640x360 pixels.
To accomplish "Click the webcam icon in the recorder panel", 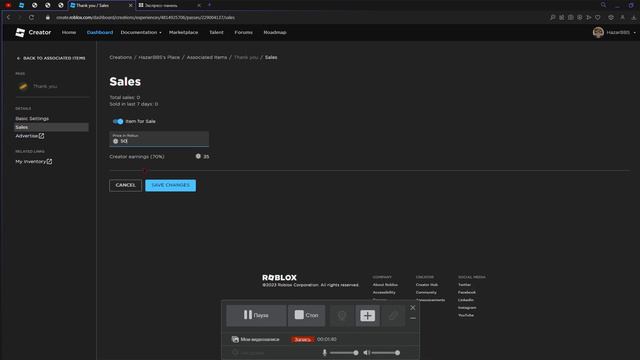I will (342, 316).
